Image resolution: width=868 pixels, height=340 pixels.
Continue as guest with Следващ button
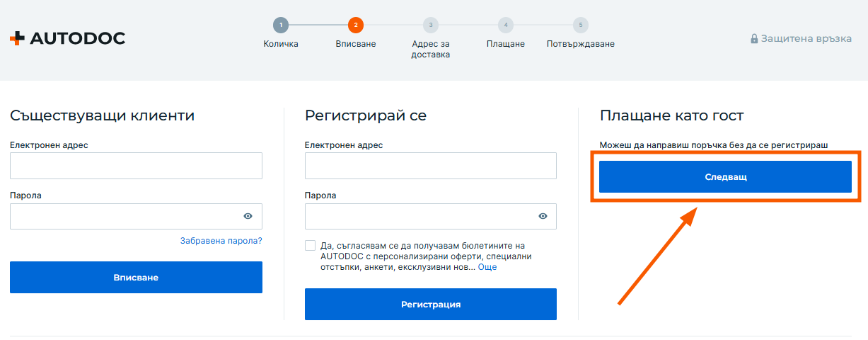click(x=725, y=177)
